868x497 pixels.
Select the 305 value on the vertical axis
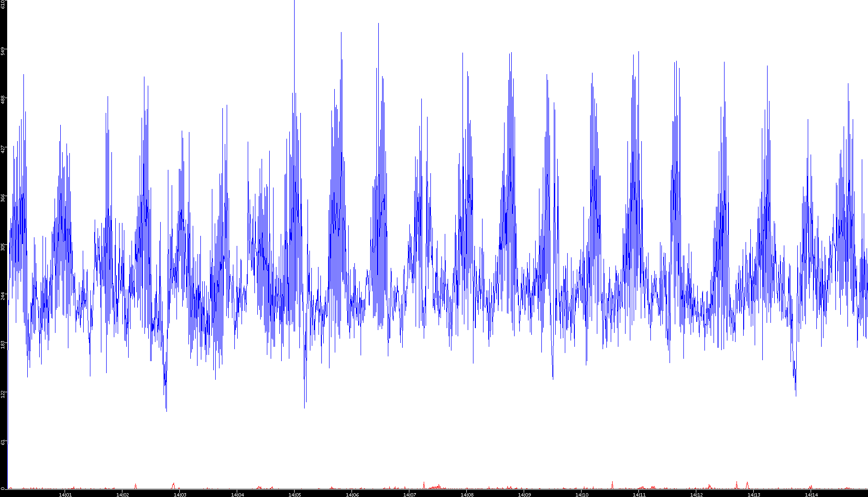[x=3, y=247]
